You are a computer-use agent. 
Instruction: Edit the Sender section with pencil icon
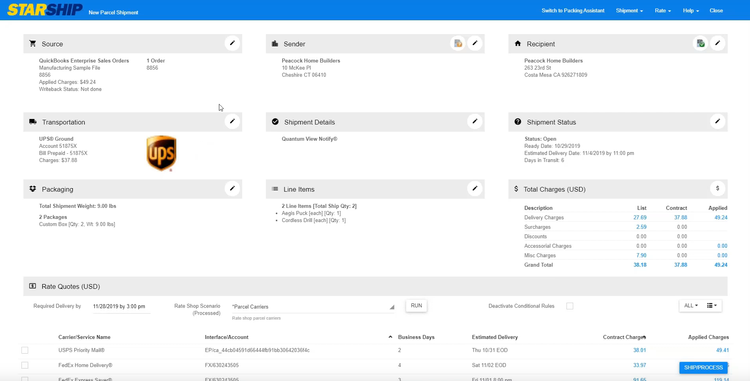pyautogui.click(x=474, y=44)
